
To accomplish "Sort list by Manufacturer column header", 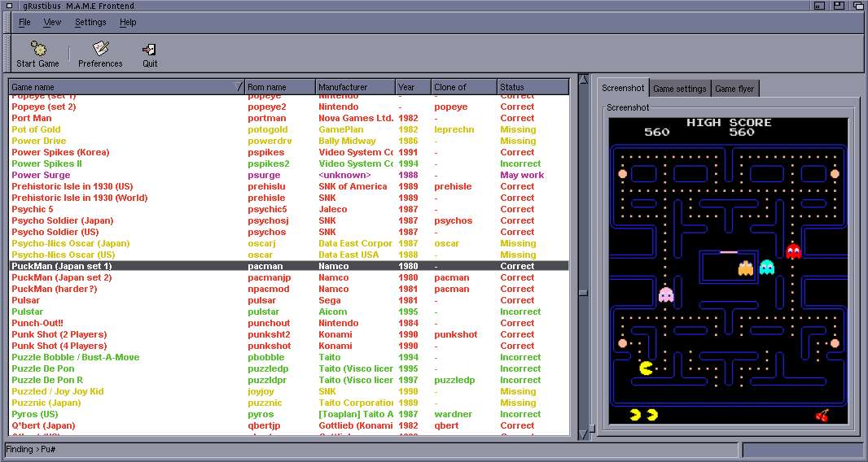I will click(355, 87).
